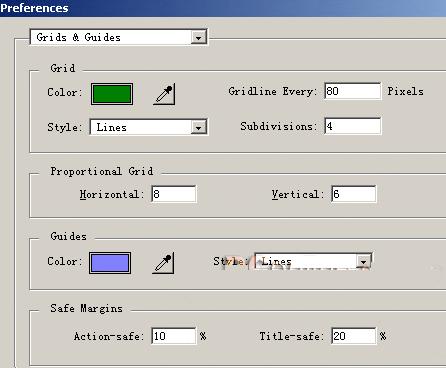Open the Grid color swatch picker

click(112, 94)
